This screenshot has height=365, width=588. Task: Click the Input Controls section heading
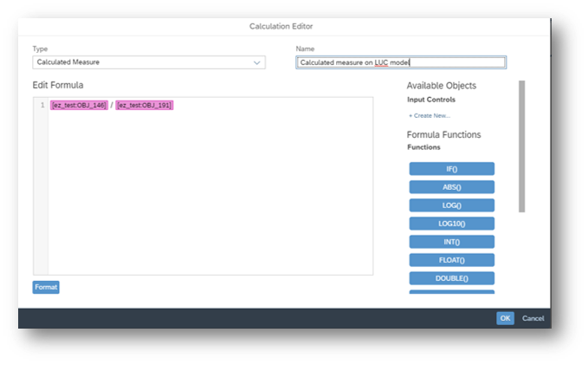[431, 100]
